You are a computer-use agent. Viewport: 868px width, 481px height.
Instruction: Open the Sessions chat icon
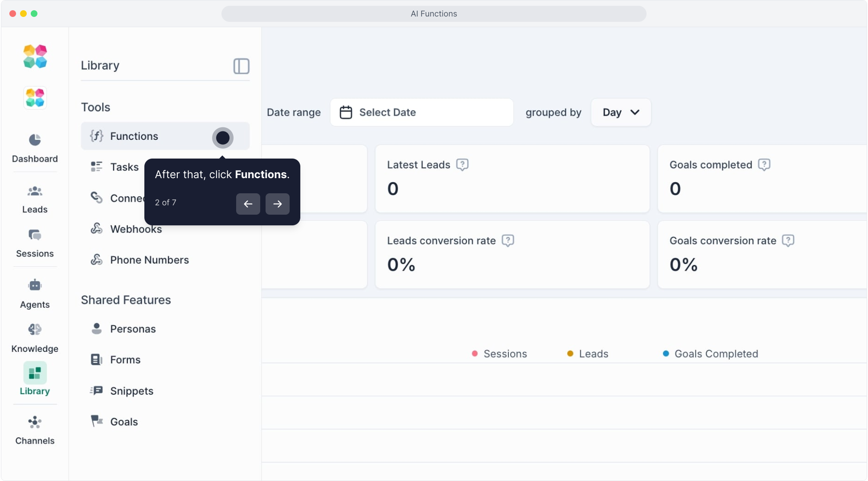point(35,235)
